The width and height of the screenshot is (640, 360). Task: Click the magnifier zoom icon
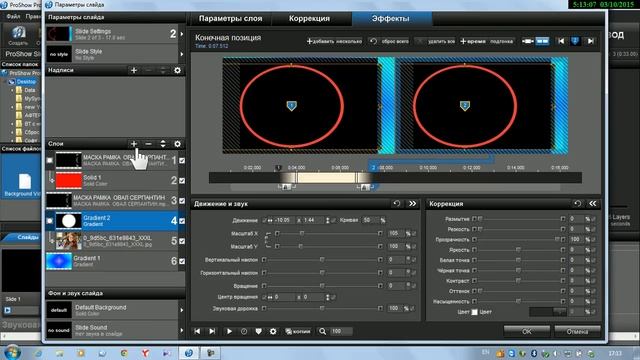(322, 331)
